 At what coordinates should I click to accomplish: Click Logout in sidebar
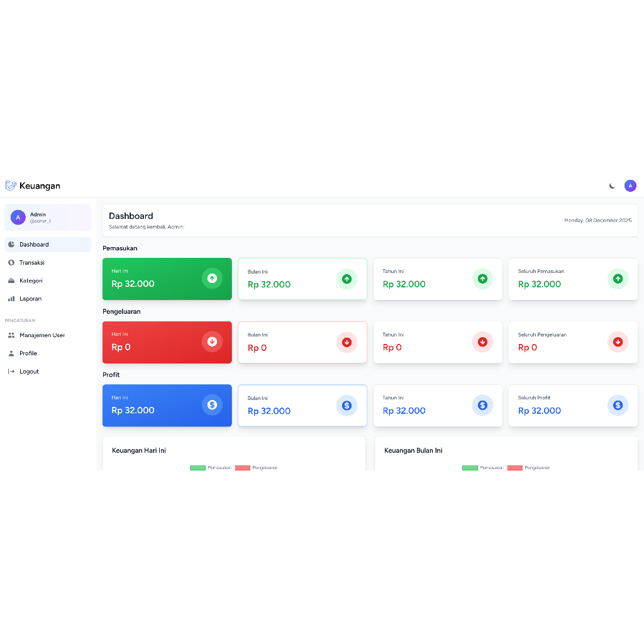point(48,371)
